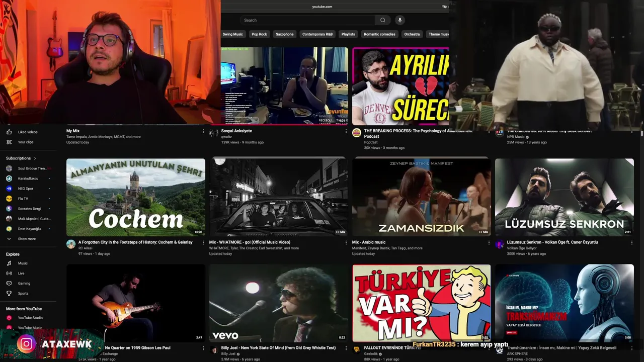The width and height of the screenshot is (644, 362).
Task: Open the ARK SPHERE channel link
Action: click(518, 353)
